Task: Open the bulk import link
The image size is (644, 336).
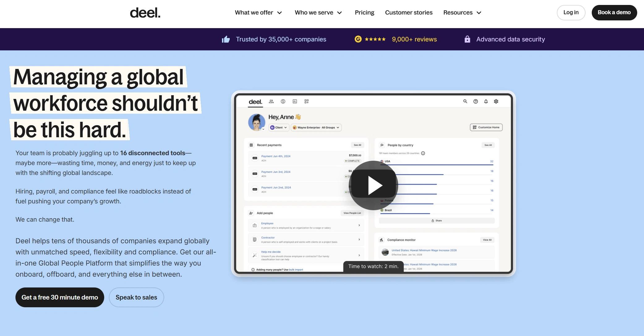Action: [x=296, y=269]
